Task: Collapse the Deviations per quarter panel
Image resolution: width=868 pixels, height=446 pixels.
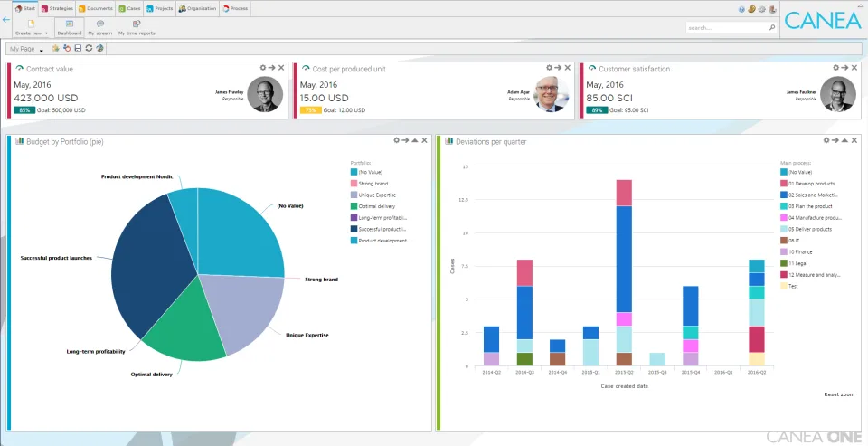Action: pyautogui.click(x=844, y=140)
